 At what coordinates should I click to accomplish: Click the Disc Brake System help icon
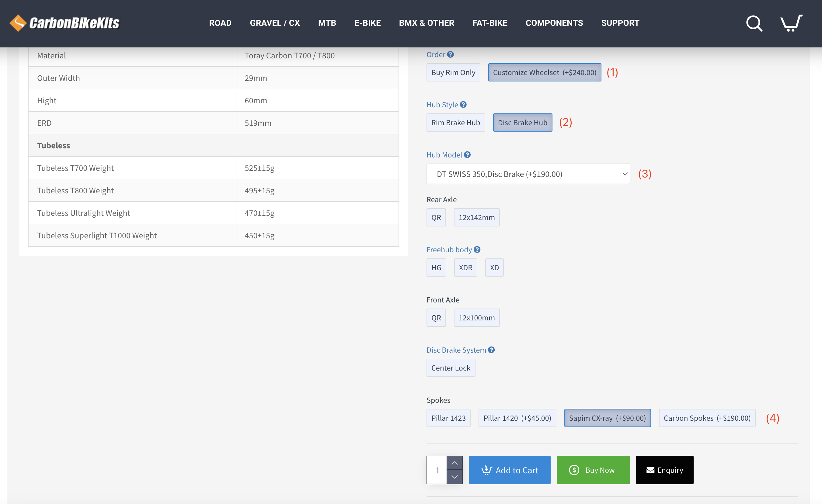491,350
